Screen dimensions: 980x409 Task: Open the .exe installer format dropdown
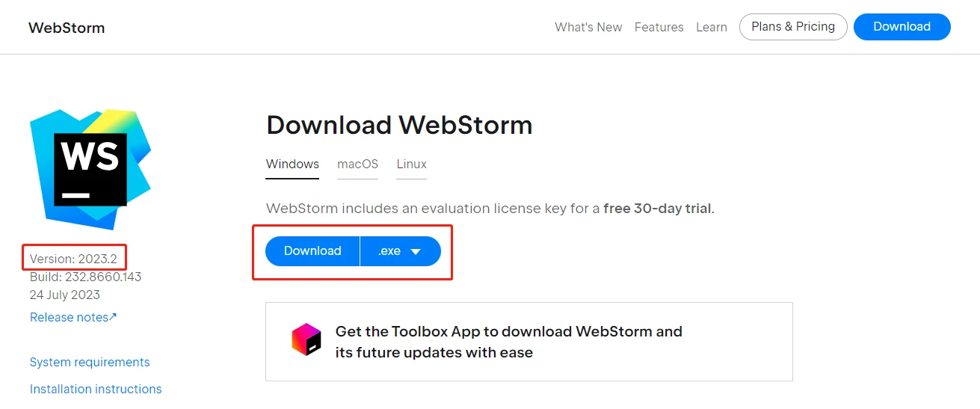[x=401, y=251]
